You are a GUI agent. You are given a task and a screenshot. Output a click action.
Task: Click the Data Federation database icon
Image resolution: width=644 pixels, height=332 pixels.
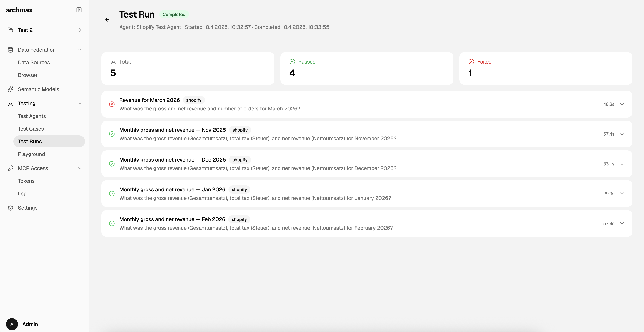click(10, 50)
